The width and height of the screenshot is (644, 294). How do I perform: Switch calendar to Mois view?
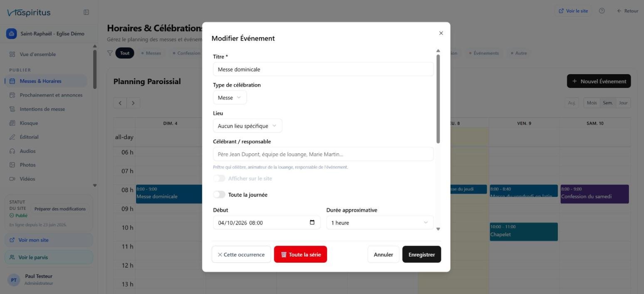point(592,103)
